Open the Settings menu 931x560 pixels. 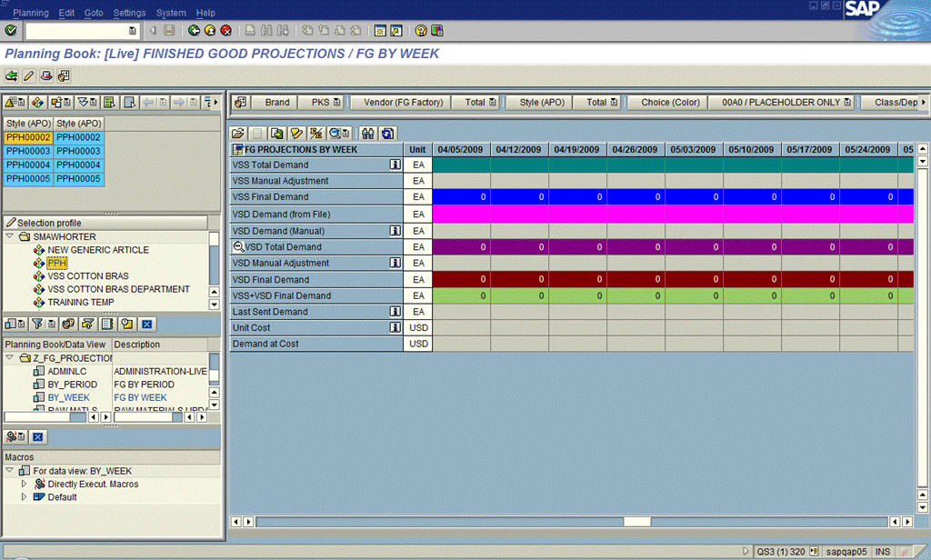129,13
